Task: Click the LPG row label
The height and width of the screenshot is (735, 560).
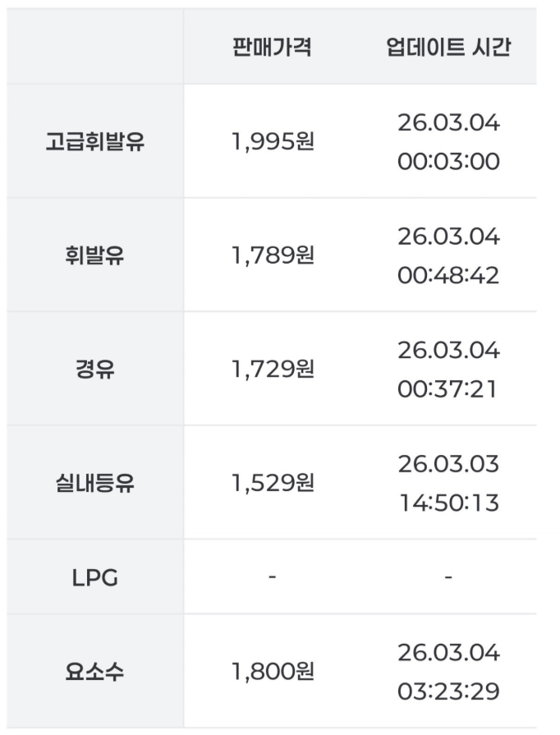Action: point(95,577)
